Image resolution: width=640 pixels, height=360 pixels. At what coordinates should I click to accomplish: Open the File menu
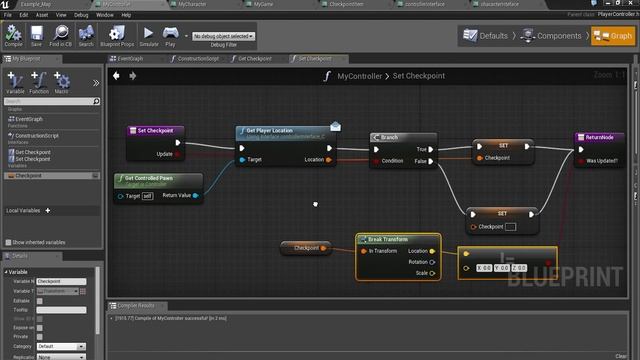point(8,15)
